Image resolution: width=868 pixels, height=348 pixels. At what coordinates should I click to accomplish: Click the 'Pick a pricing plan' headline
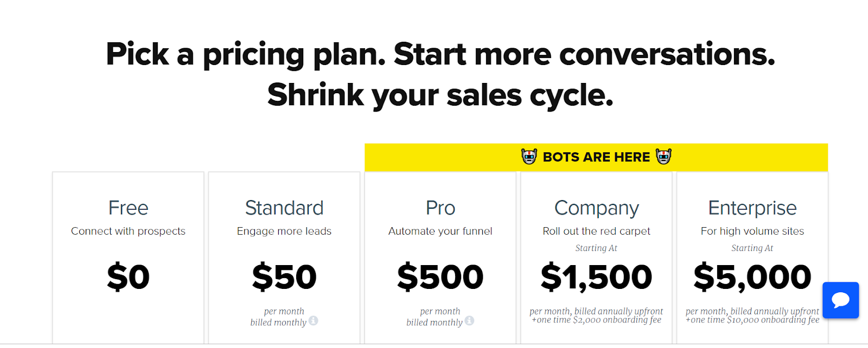(441, 74)
